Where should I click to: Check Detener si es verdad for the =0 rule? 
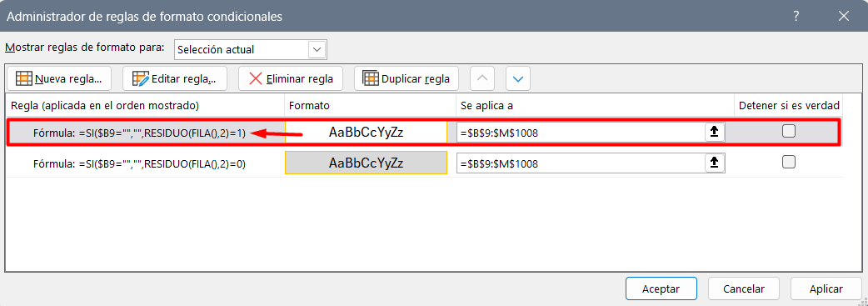click(x=789, y=162)
